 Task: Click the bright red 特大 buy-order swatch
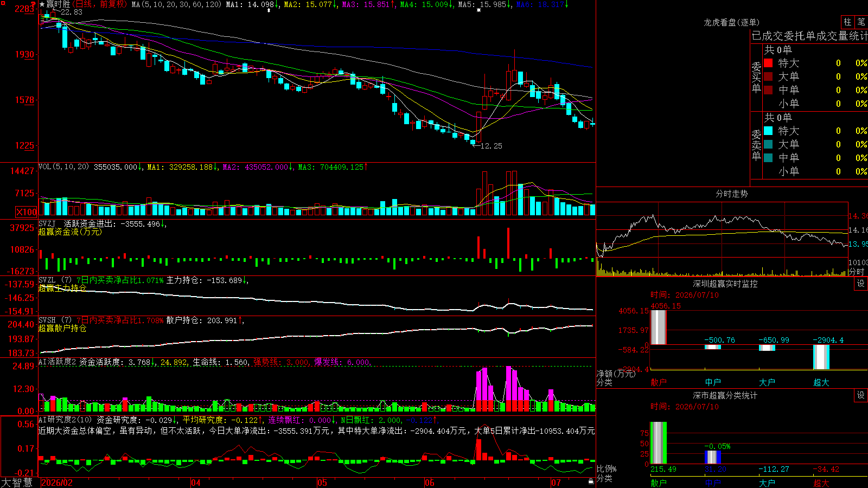[x=768, y=63]
